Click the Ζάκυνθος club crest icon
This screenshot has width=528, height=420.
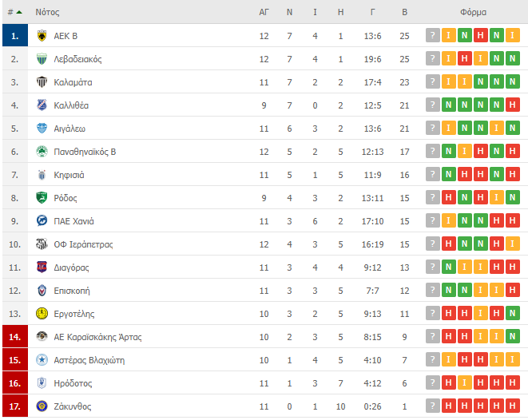point(42,406)
